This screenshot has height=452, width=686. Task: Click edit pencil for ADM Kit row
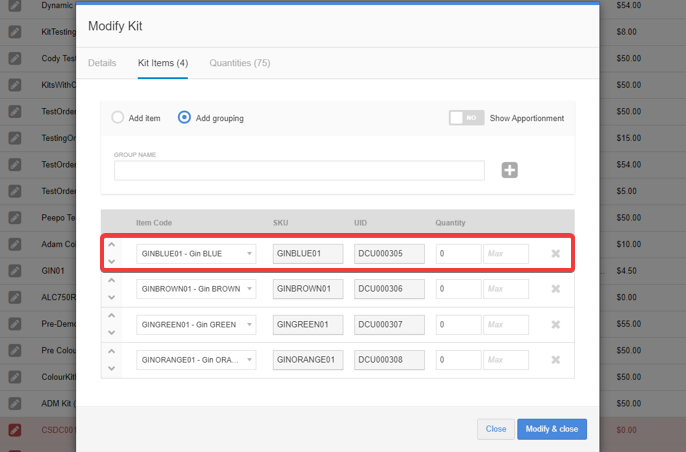pyautogui.click(x=15, y=403)
